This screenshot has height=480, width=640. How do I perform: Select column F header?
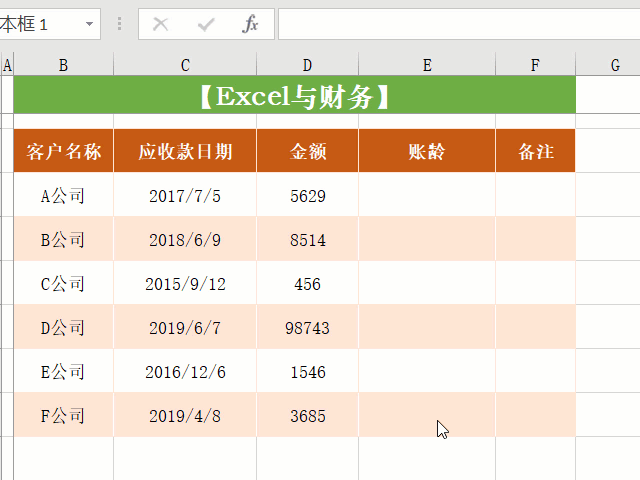coord(535,64)
